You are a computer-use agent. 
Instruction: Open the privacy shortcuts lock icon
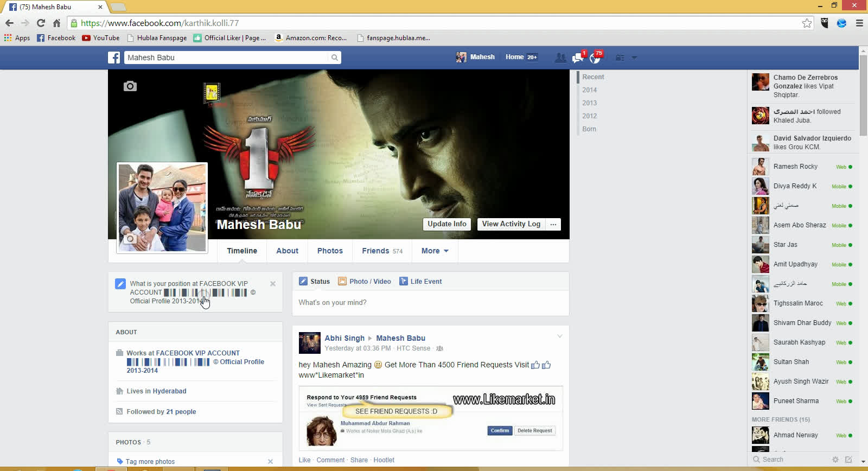click(620, 58)
